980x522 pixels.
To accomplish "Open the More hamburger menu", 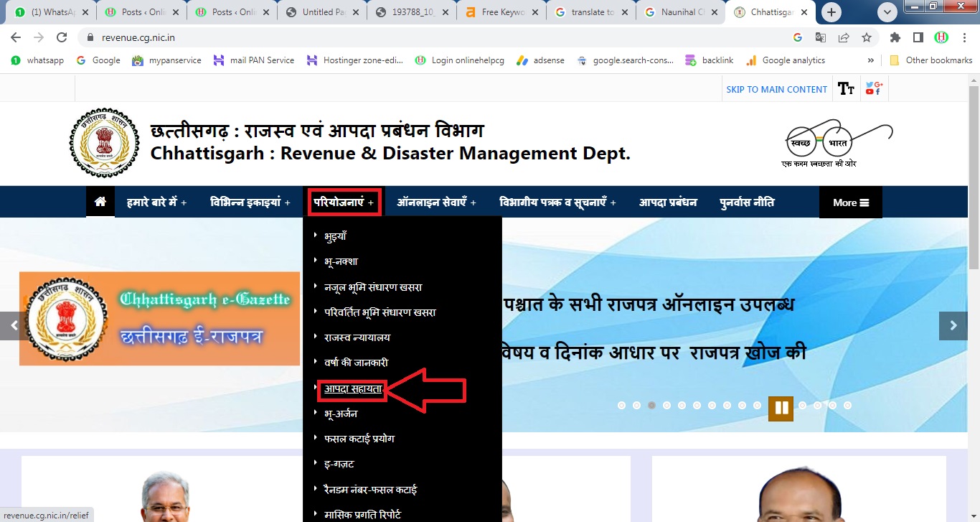I will (851, 202).
